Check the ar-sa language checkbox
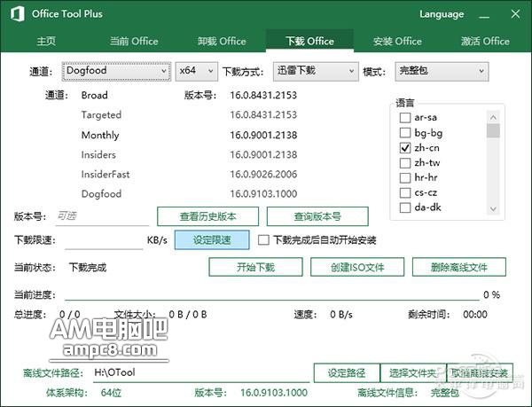 (x=405, y=118)
